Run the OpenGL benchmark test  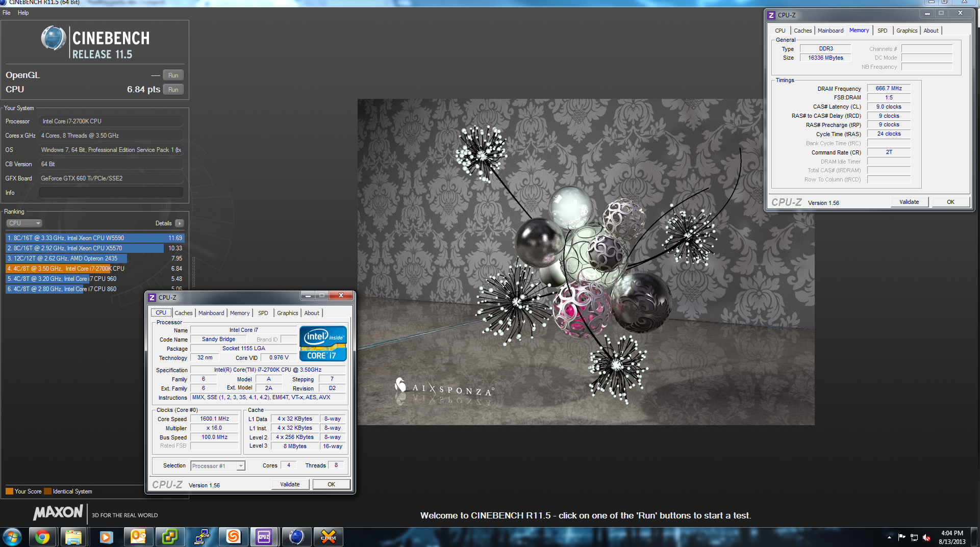[x=173, y=75]
